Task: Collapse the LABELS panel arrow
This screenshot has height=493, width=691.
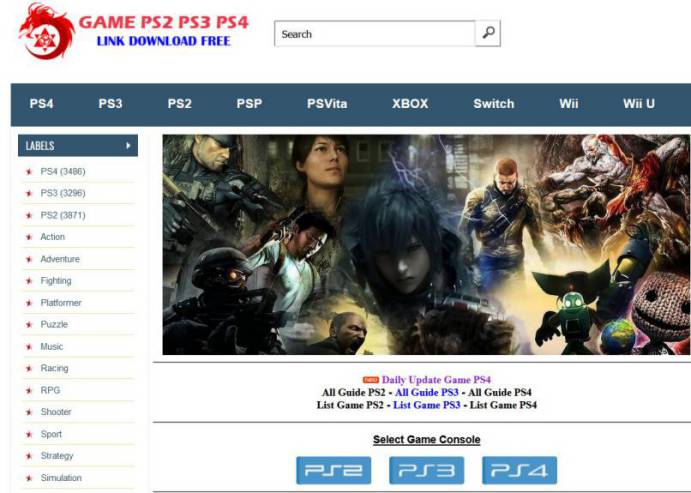Action: 128,146
